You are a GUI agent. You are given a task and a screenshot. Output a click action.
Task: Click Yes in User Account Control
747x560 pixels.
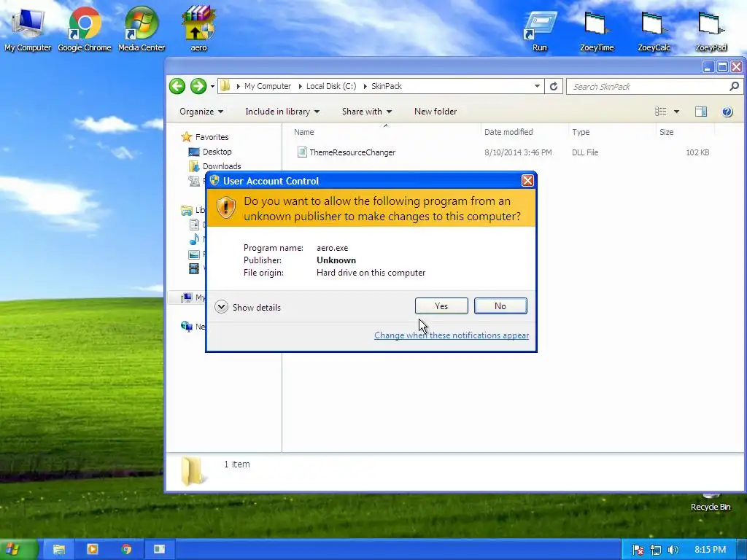[x=441, y=306]
